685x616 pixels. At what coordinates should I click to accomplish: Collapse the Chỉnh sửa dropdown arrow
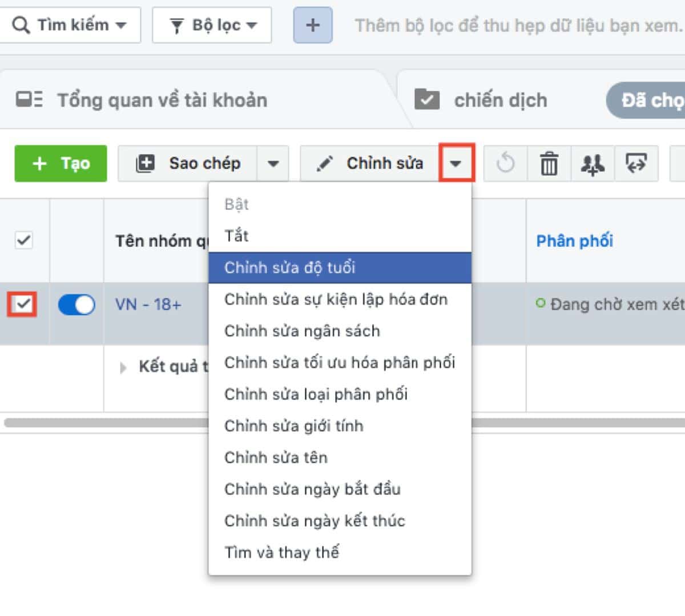coord(456,164)
